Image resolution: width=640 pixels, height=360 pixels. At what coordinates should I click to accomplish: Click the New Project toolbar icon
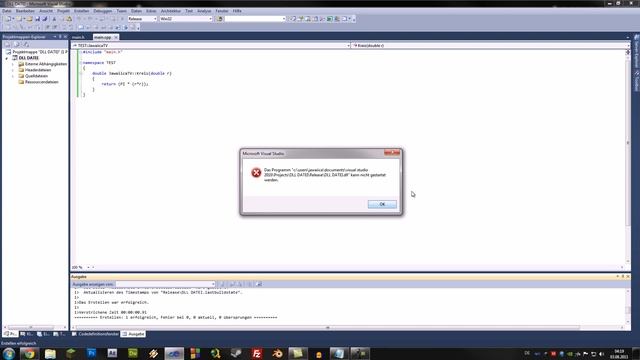coord(8,19)
